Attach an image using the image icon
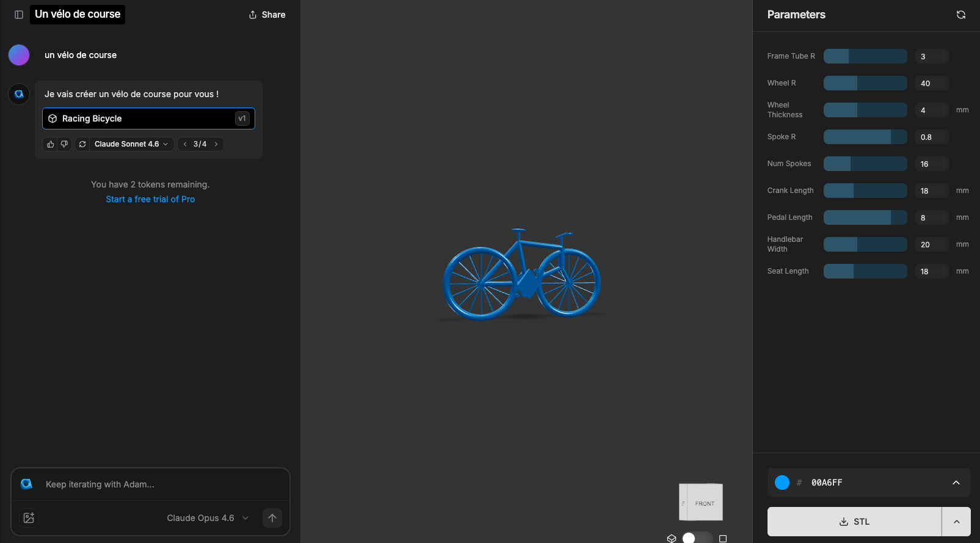The image size is (980, 543). (x=29, y=518)
